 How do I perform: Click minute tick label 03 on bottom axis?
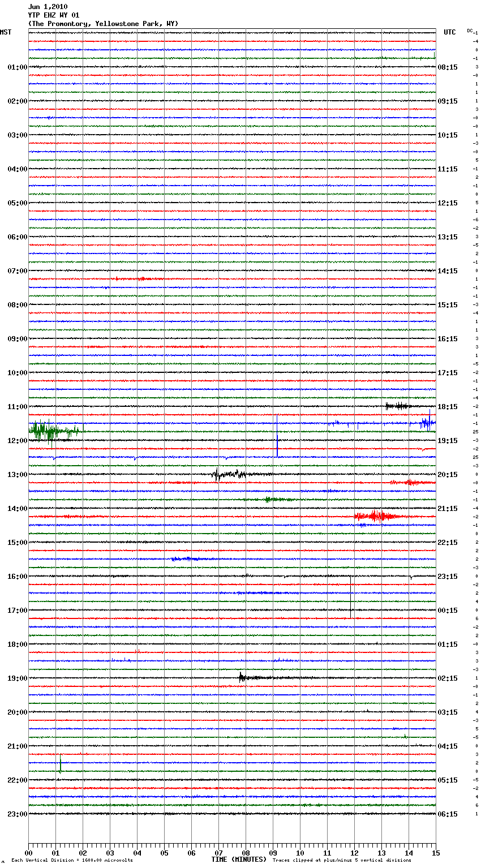[110, 853]
